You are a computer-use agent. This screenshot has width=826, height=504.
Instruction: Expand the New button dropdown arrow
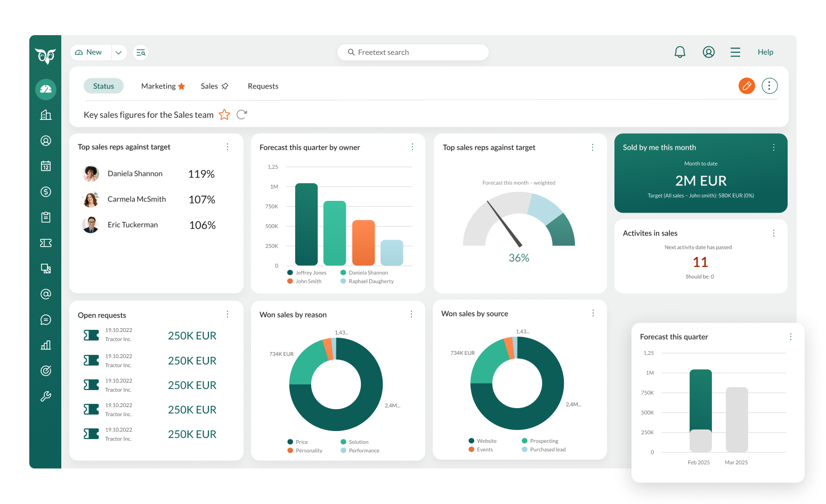119,52
